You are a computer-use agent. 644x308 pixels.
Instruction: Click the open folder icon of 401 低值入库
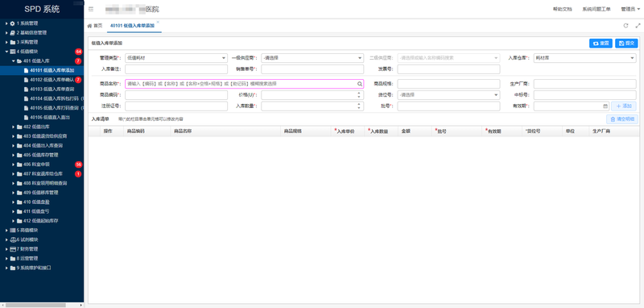[19, 61]
